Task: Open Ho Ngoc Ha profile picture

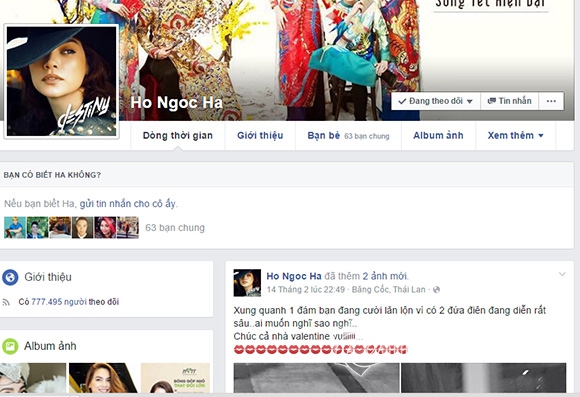Action: tap(61, 81)
